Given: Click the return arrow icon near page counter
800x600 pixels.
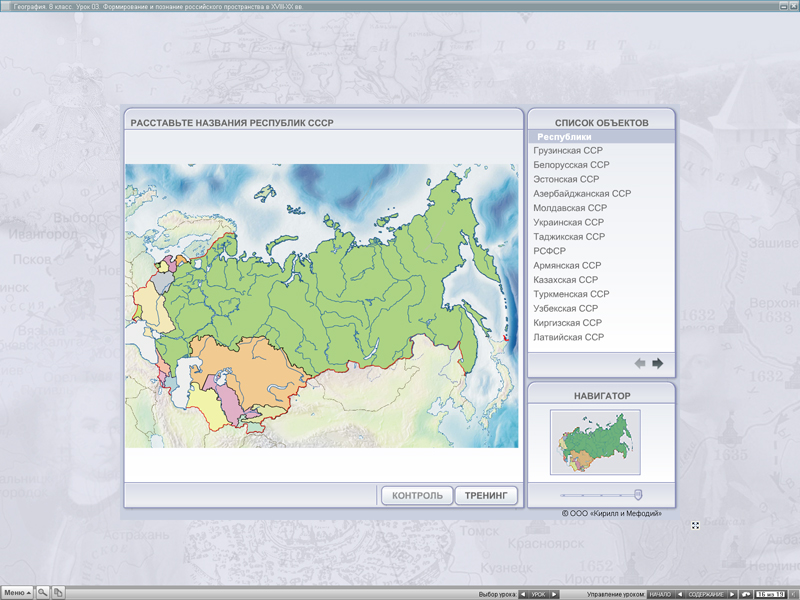Looking at the screenshot, I should click(746, 594).
